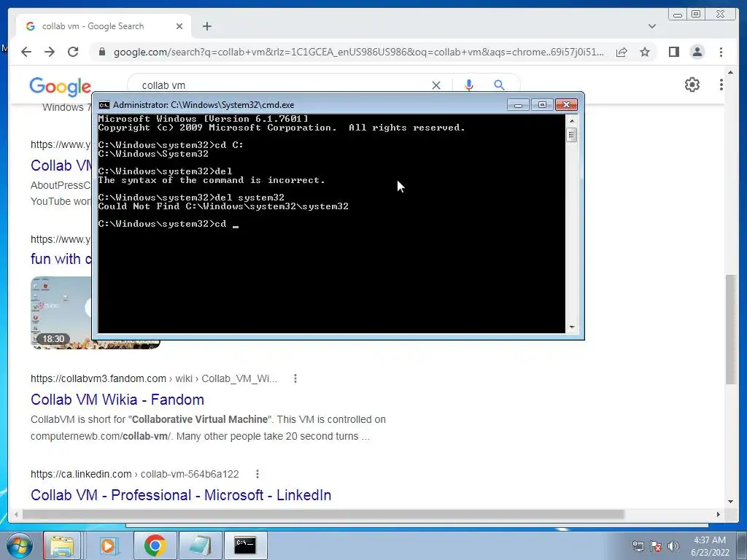Open Action Center flag icon
Screen dimensions: 747x560
[656, 547]
